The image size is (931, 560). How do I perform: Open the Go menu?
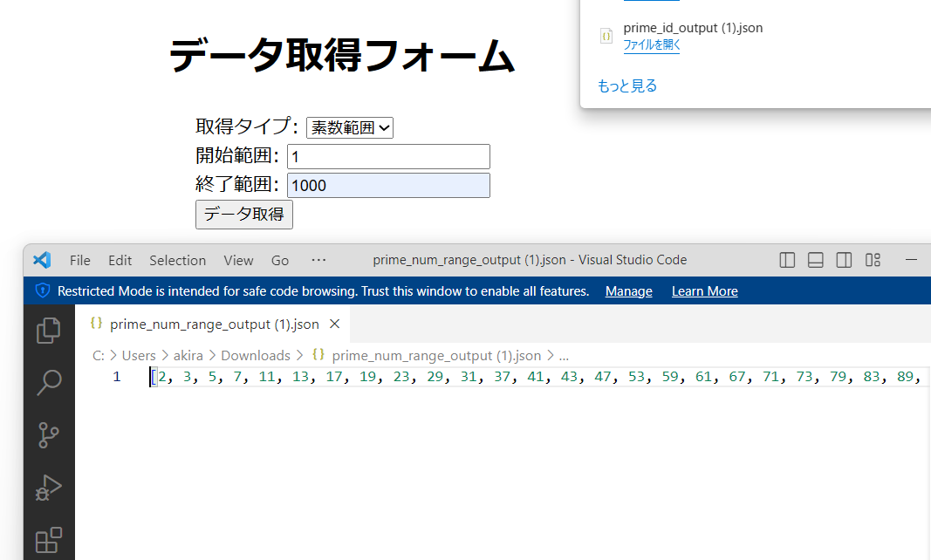pyautogui.click(x=280, y=260)
